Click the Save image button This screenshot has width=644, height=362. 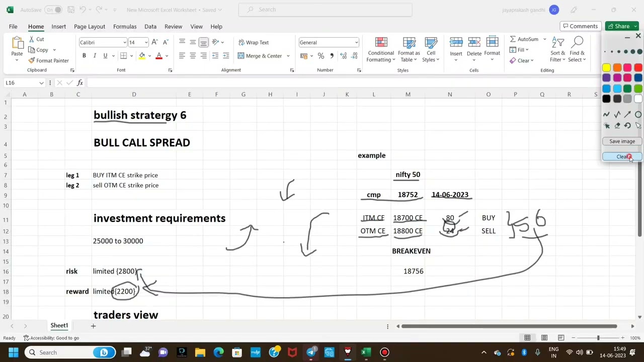(x=622, y=141)
